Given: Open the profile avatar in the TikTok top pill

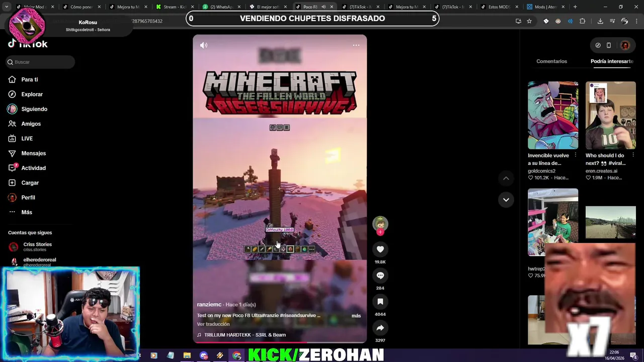Looking at the screenshot, I should tap(625, 45).
